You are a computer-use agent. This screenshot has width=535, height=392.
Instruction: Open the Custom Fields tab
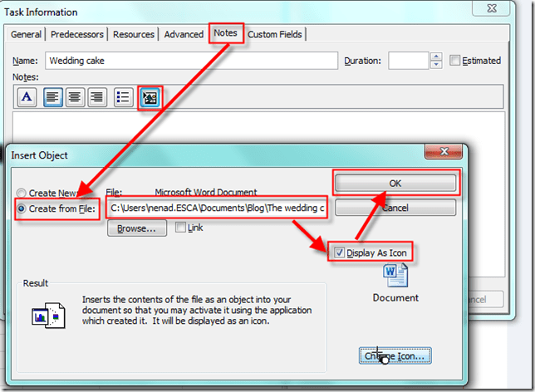click(x=274, y=34)
